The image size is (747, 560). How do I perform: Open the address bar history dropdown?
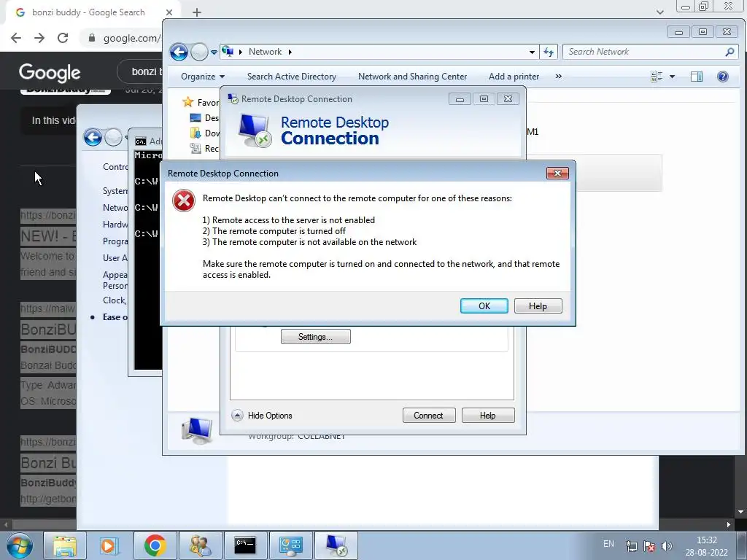pos(532,52)
